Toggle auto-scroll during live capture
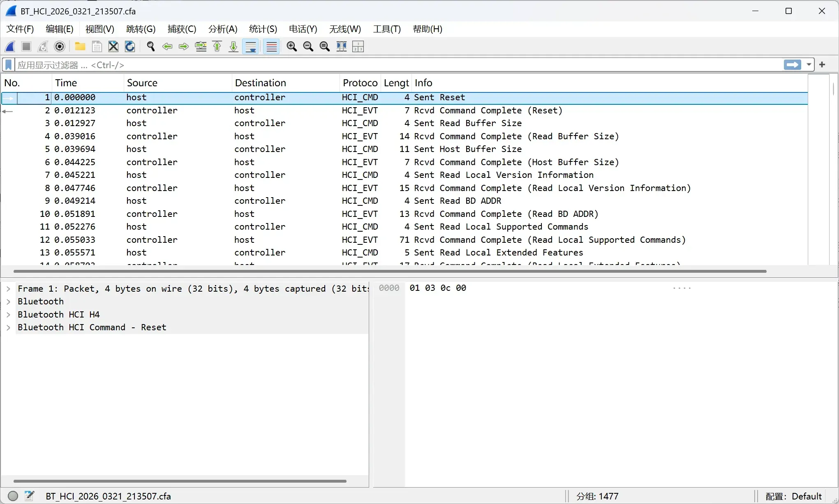Image resolution: width=839 pixels, height=504 pixels. coord(250,46)
